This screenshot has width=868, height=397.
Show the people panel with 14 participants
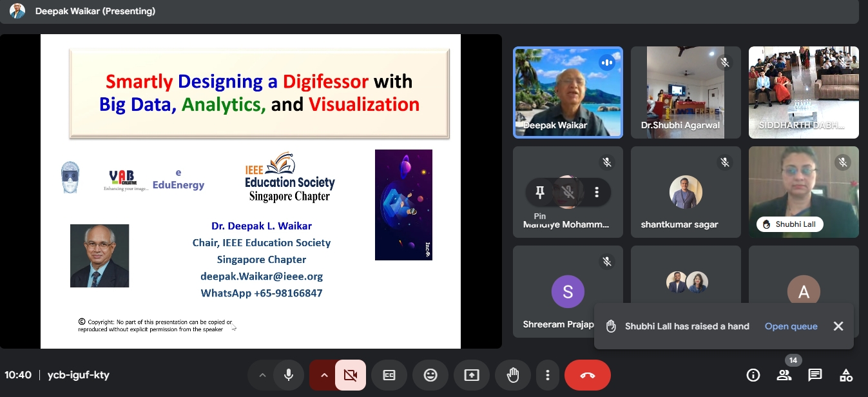[784, 375]
